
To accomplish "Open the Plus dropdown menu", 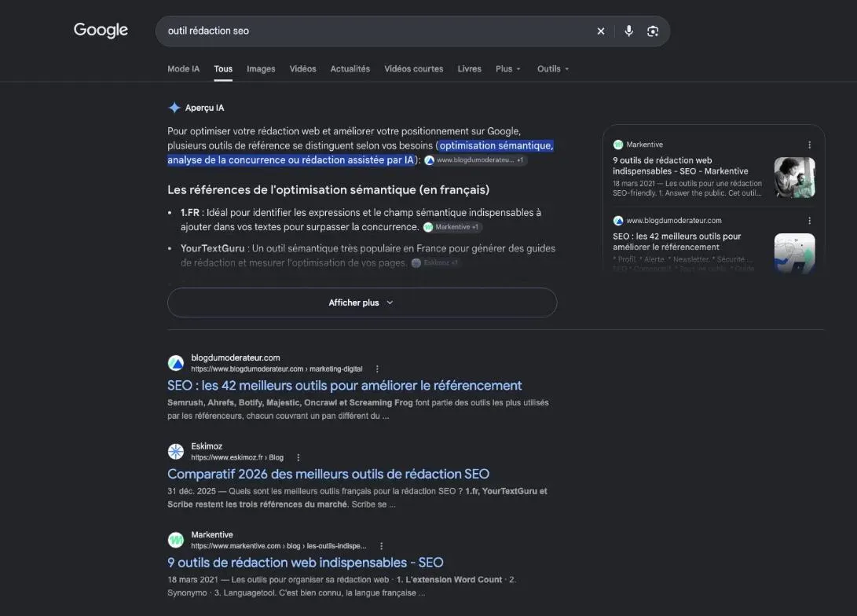I will [507, 69].
